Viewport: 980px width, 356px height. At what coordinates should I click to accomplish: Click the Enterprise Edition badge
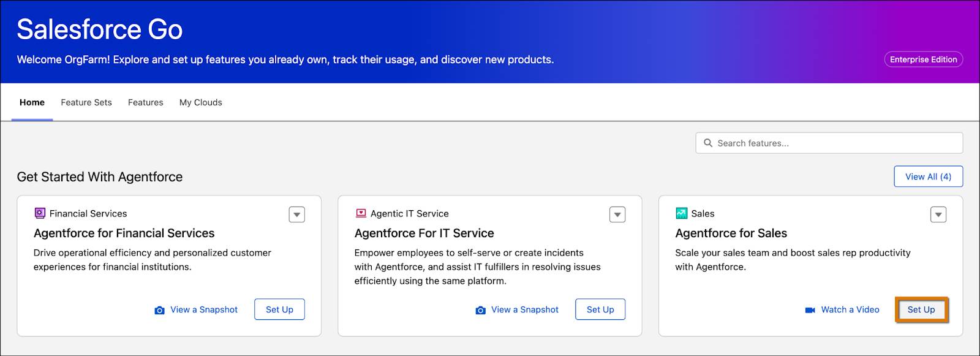tap(922, 59)
